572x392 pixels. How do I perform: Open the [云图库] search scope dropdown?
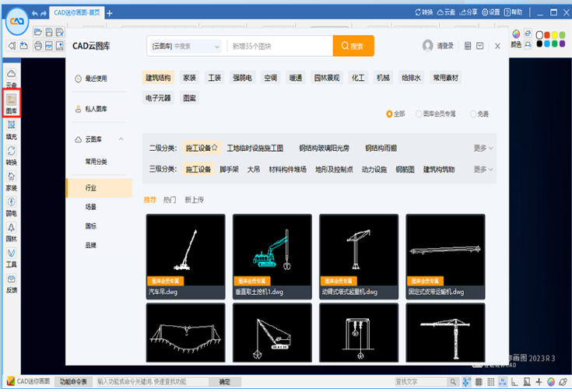click(185, 47)
